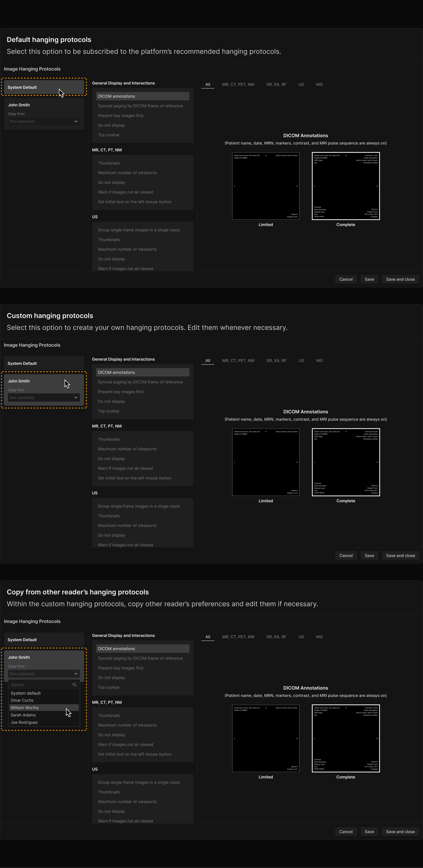This screenshot has height=868, width=423.
Task: Open US tab in Custom hanging protocols panel
Action: coord(301,361)
